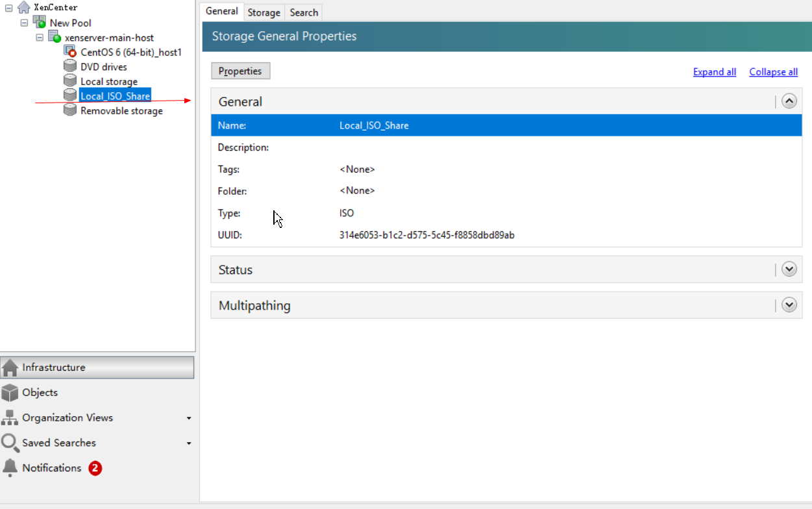Click the CentOS 6 VM icon
812x509 pixels.
pyautogui.click(x=70, y=51)
